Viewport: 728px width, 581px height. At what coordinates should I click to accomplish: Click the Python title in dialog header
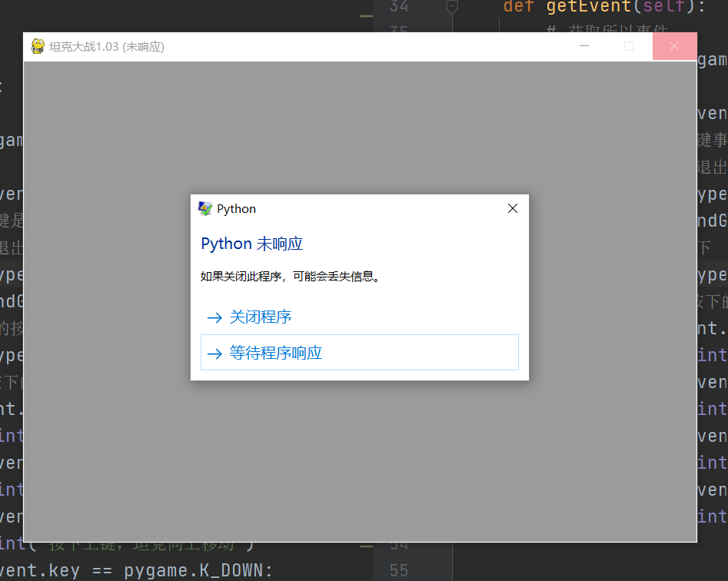[x=236, y=209]
